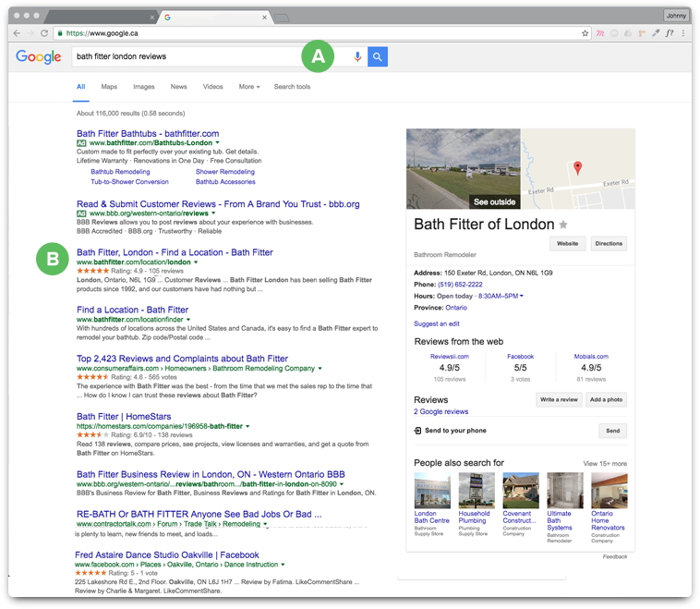The width and height of the screenshot is (700, 609).
Task: Open a new tab button
Action: click(x=282, y=18)
